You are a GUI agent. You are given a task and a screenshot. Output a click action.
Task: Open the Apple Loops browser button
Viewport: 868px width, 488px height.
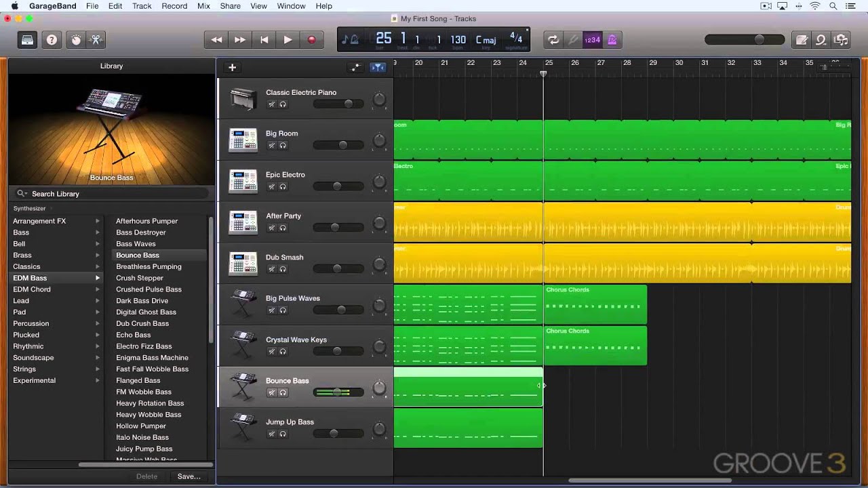click(821, 40)
